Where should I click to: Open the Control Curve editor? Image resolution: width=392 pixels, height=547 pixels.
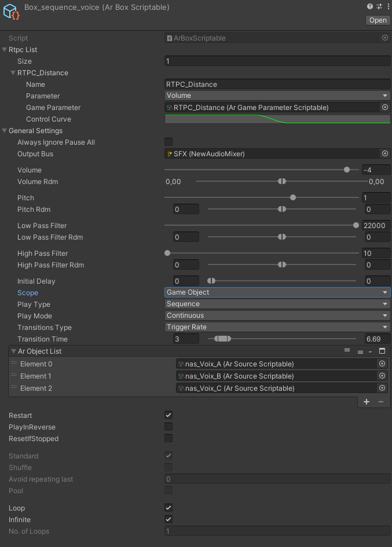pyautogui.click(x=277, y=119)
